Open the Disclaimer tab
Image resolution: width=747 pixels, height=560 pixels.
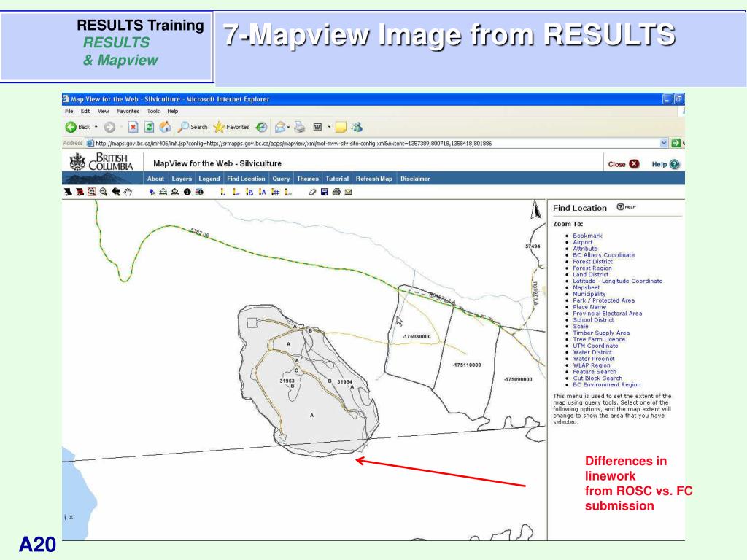(x=415, y=179)
